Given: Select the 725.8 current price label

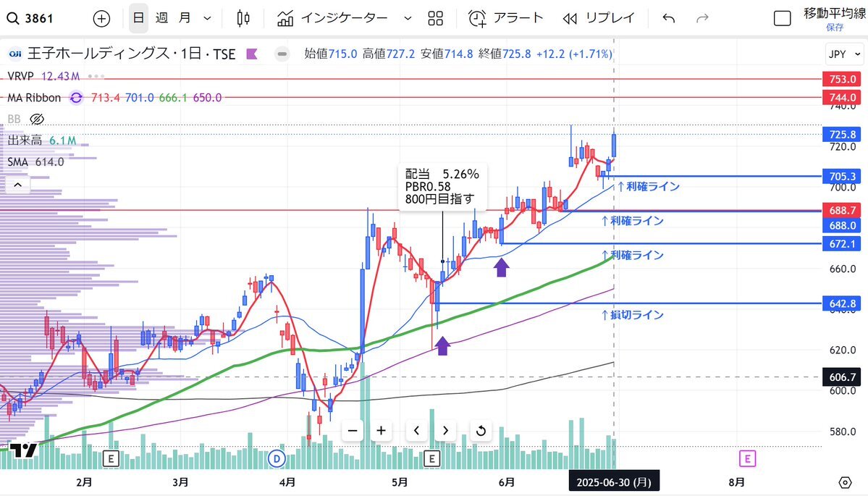Looking at the screenshot, I should (x=843, y=134).
